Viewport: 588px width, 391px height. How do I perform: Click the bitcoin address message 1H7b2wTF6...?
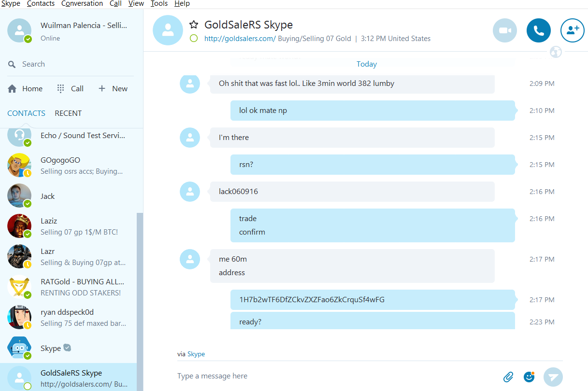[373, 300]
